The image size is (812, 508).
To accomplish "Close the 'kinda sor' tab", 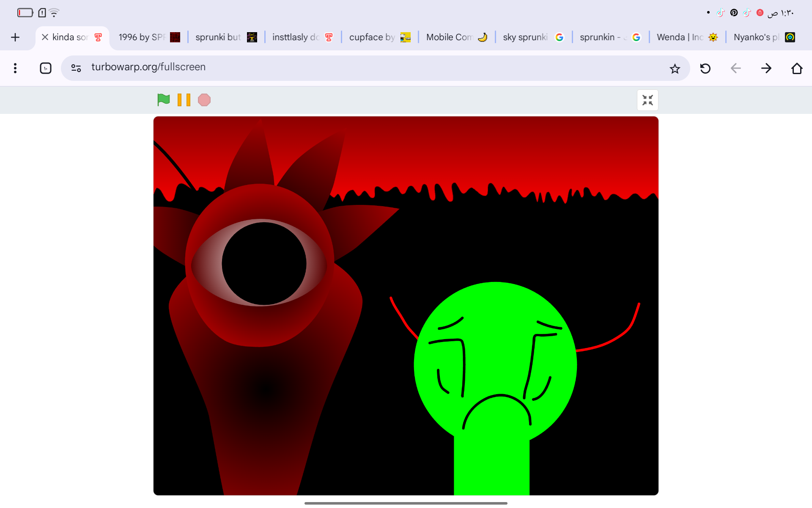I will click(45, 37).
